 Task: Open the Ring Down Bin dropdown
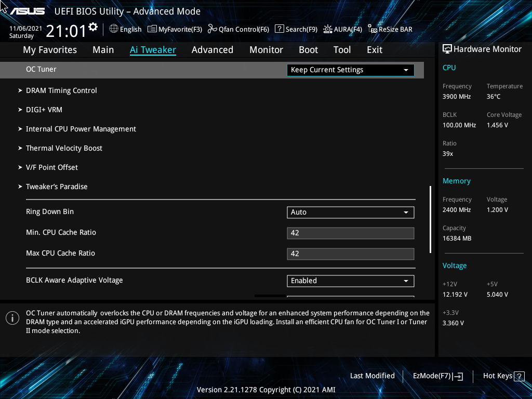point(351,212)
